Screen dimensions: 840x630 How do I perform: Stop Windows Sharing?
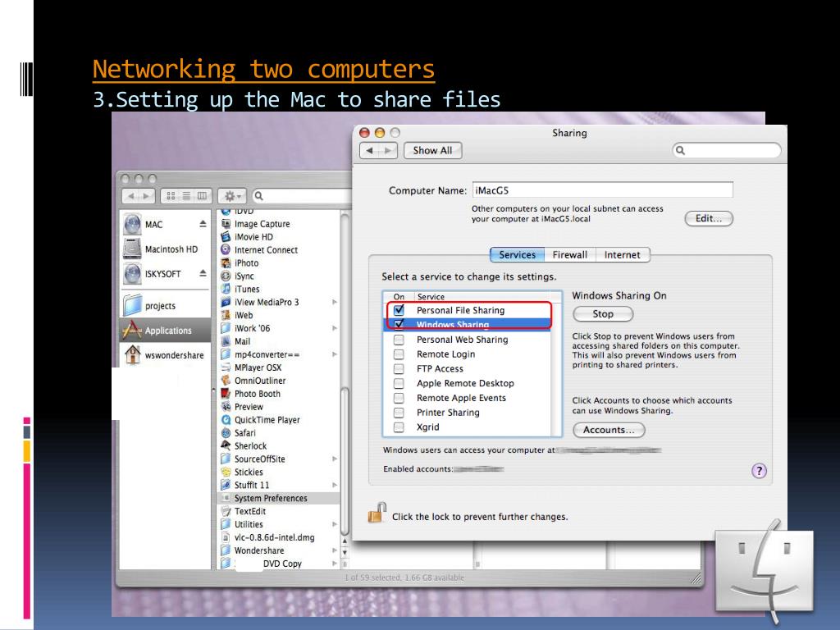[603, 314]
